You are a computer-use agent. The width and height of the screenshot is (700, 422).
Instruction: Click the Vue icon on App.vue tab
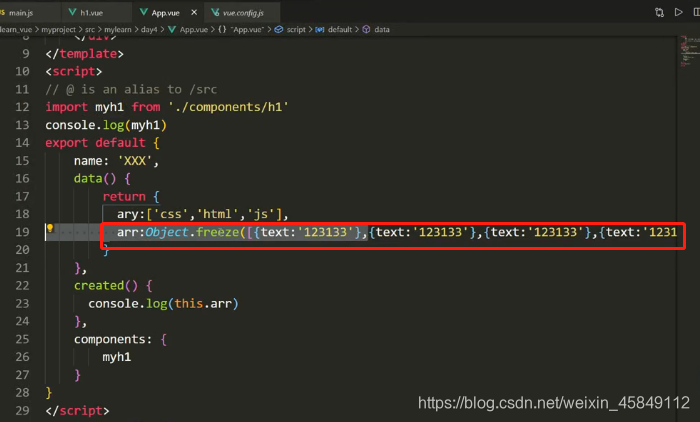point(144,12)
